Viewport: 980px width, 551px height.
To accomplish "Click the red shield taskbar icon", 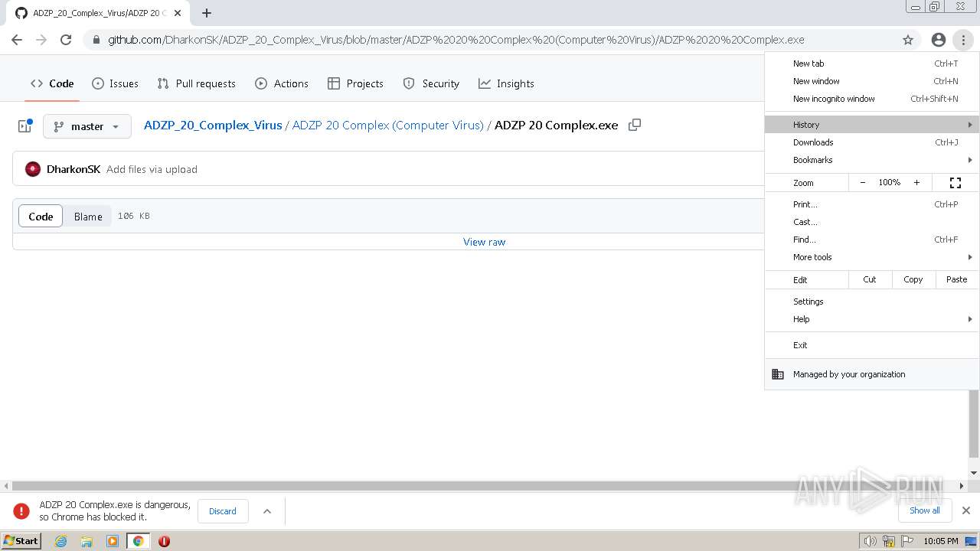I will (x=164, y=541).
